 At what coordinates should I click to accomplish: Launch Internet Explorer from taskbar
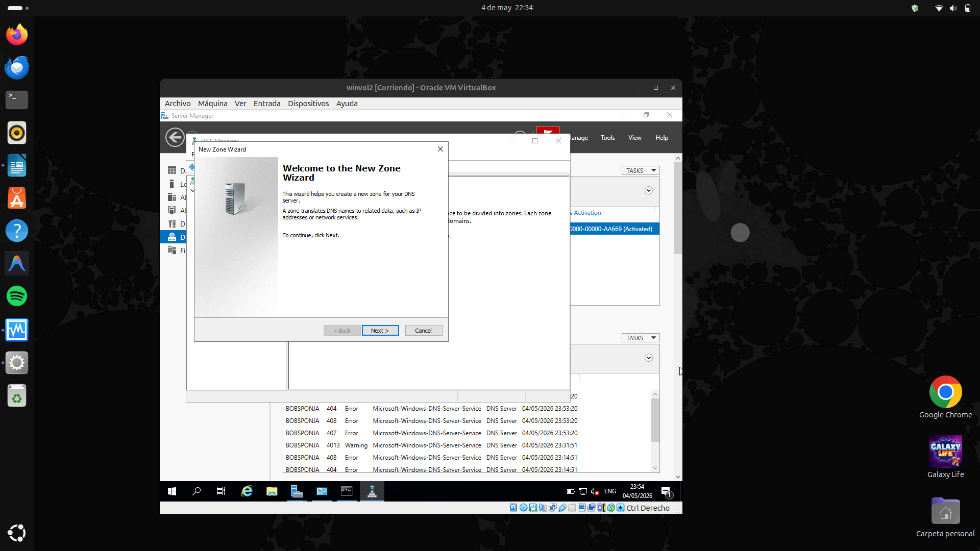pyautogui.click(x=247, y=491)
